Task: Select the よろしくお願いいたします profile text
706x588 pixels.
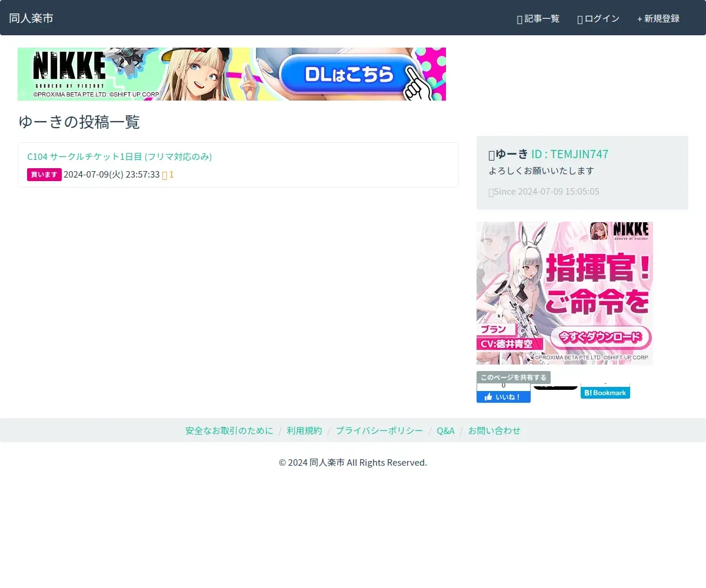Action: click(x=541, y=171)
